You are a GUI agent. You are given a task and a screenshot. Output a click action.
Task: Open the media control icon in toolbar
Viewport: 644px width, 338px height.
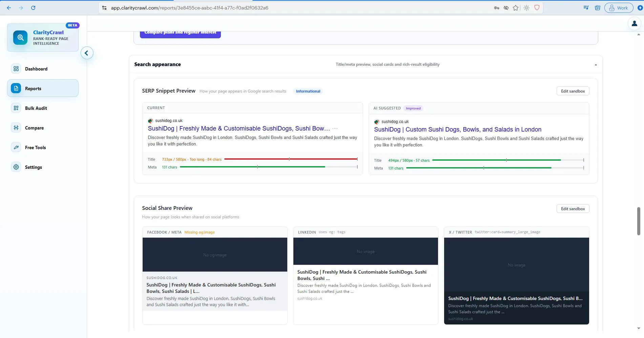(x=586, y=8)
